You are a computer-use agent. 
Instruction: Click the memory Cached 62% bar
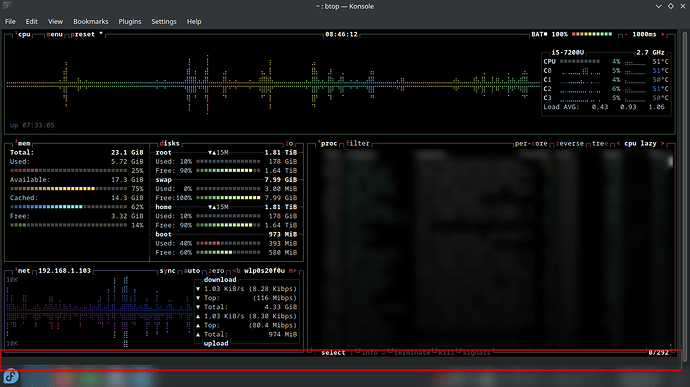pos(69,206)
